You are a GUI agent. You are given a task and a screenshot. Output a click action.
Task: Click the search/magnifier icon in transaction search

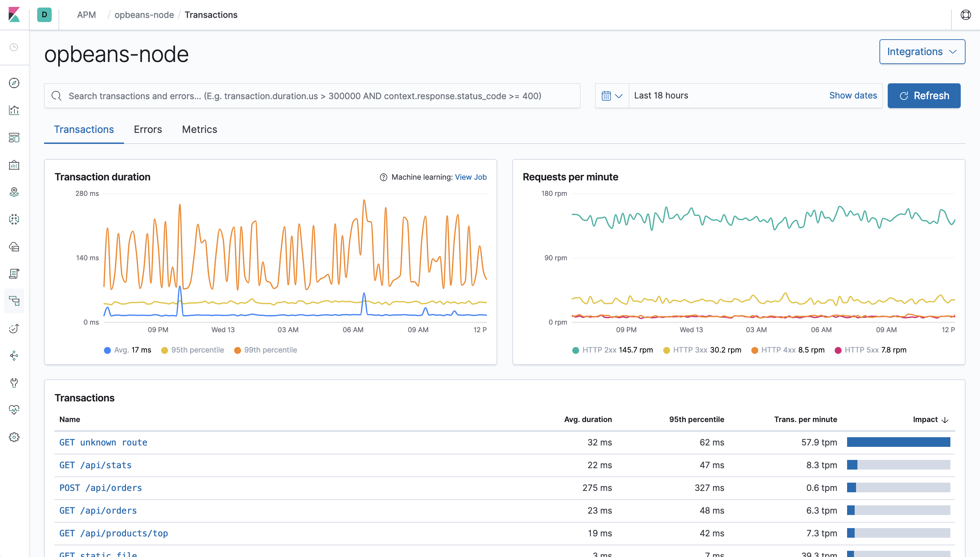tap(56, 95)
